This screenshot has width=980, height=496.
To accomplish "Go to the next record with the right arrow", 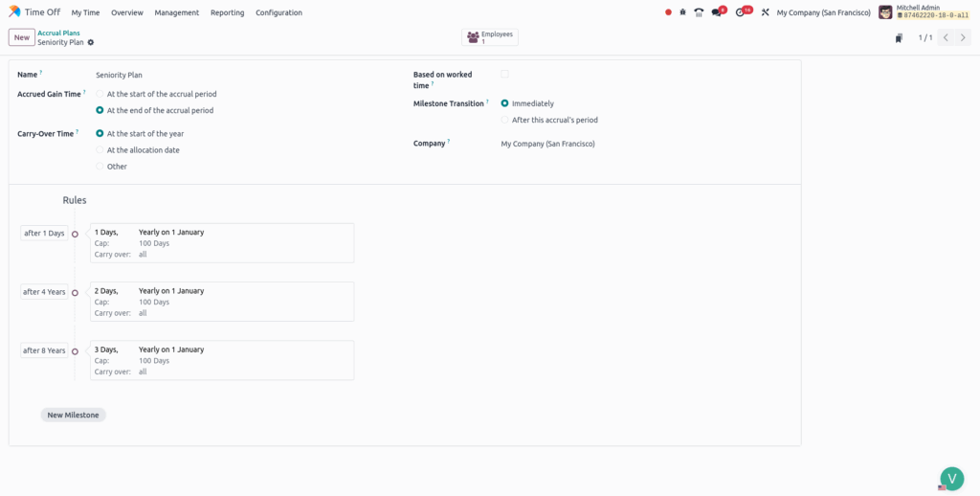I will pyautogui.click(x=964, y=37).
